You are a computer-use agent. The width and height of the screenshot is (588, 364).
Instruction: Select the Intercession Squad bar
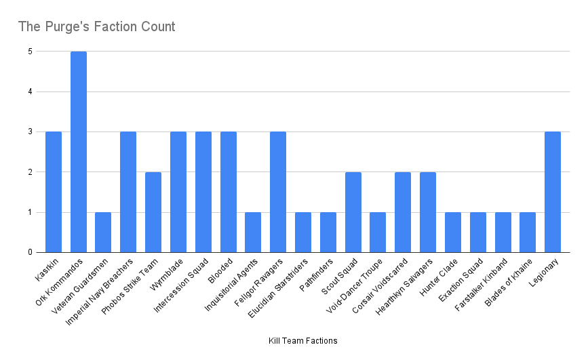click(203, 192)
